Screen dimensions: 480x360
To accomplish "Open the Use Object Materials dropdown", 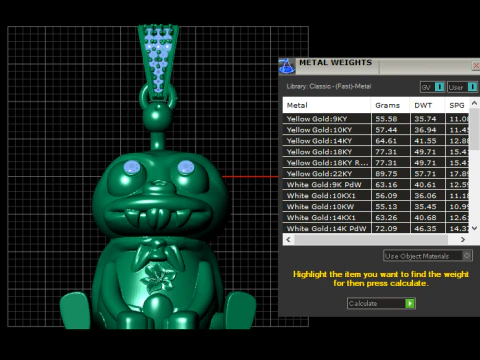I will [428, 256].
